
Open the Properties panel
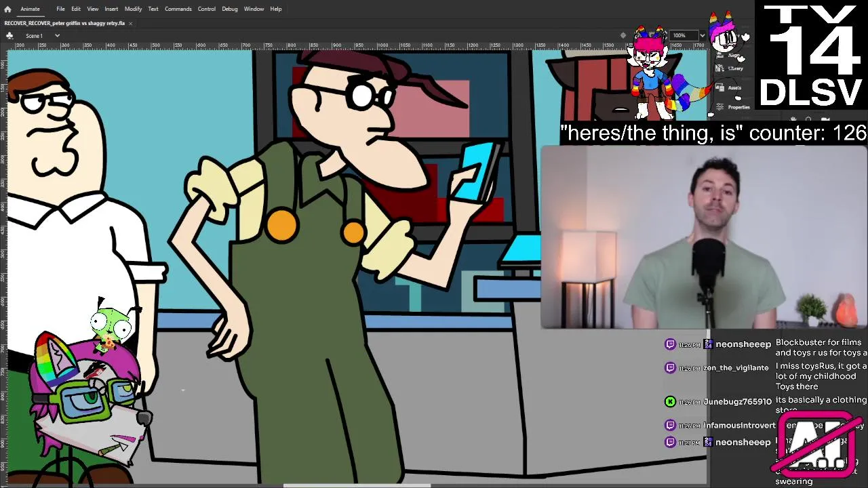click(734, 107)
